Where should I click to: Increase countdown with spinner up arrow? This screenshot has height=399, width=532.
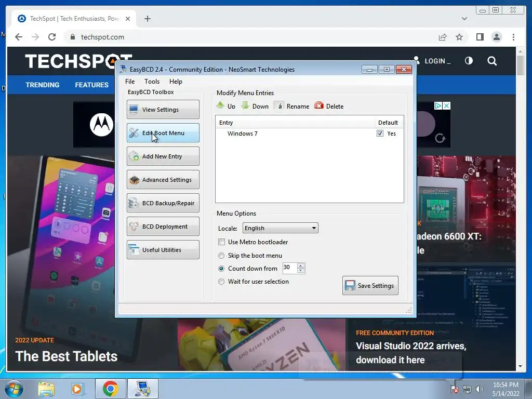[x=301, y=265]
